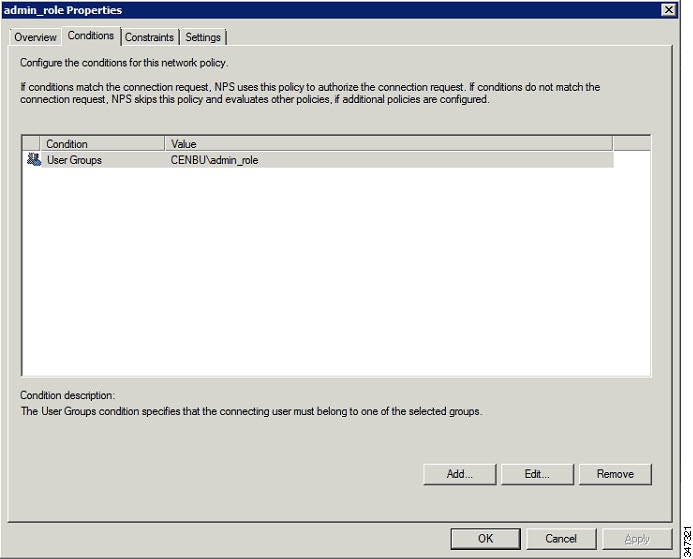693x559 pixels.
Task: Click the Condition column header
Action: click(102, 144)
